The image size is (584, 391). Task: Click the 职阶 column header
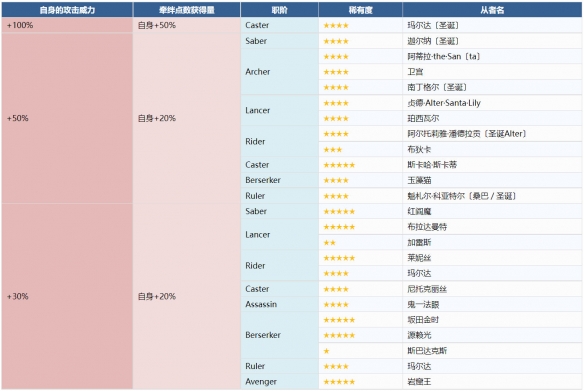279,10
